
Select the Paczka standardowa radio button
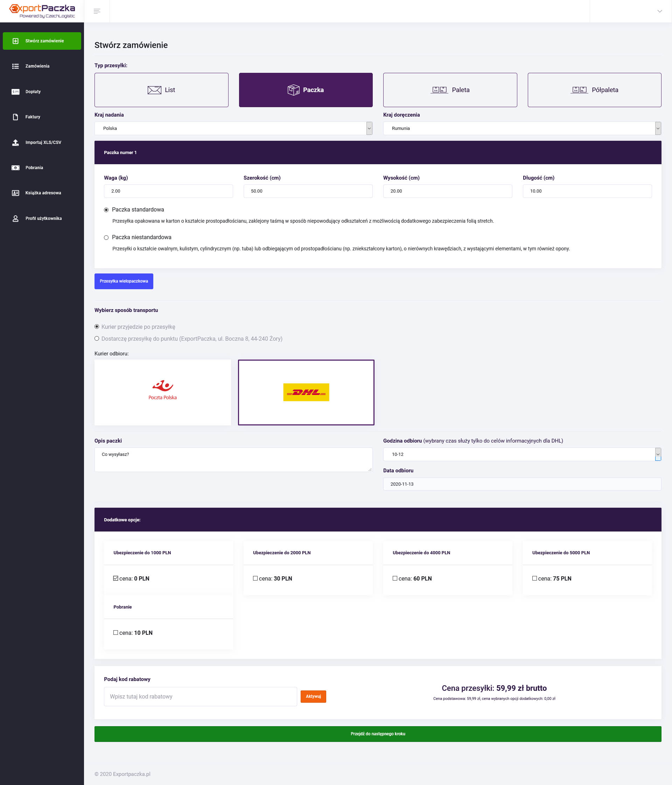pyautogui.click(x=106, y=210)
